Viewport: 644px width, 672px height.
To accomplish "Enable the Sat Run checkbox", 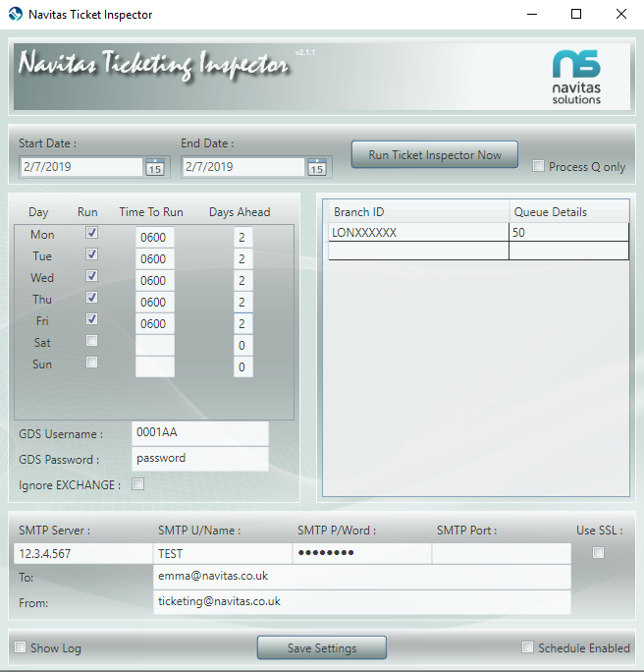I will [x=91, y=341].
